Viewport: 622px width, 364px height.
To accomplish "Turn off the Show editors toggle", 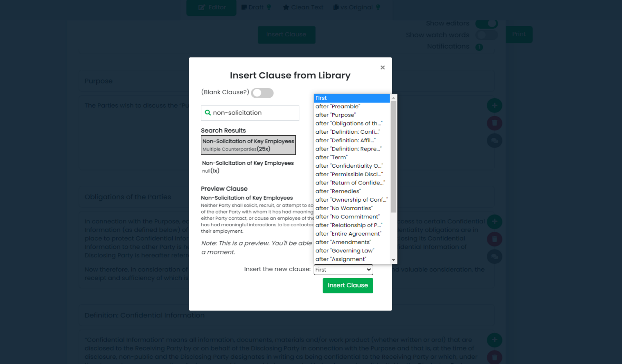I will point(486,24).
